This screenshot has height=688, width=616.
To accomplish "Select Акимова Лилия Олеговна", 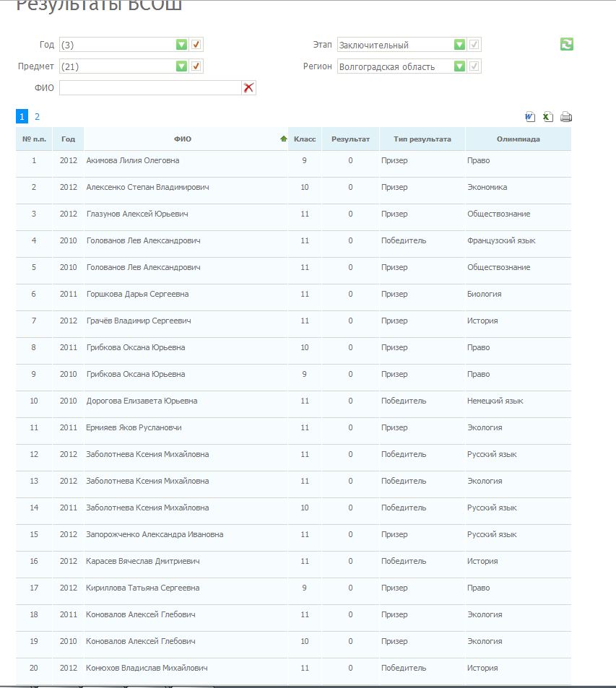I will [133, 160].
